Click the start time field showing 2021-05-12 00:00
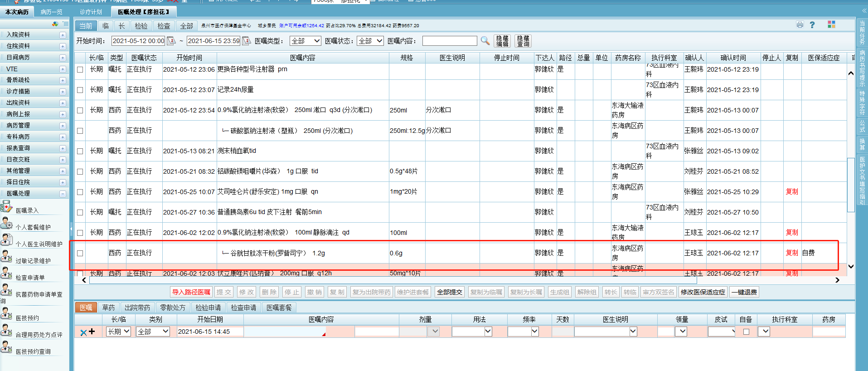 (x=139, y=41)
